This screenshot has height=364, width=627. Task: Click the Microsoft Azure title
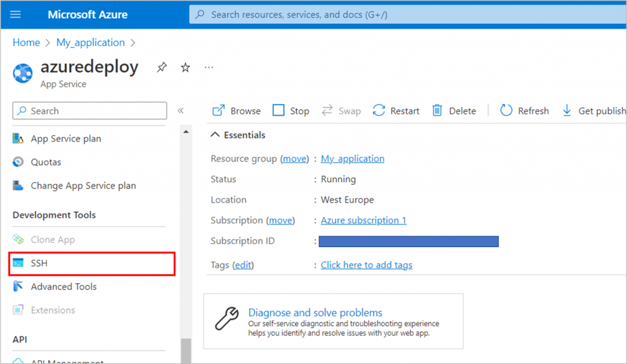88,15
